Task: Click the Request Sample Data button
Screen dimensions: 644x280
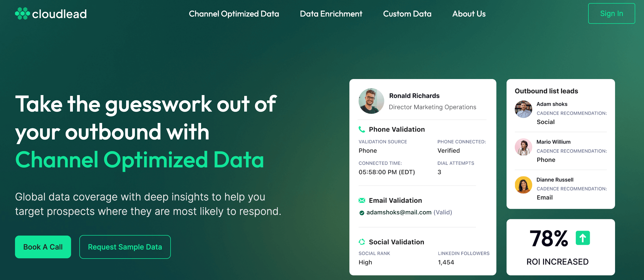Action: pyautogui.click(x=125, y=247)
